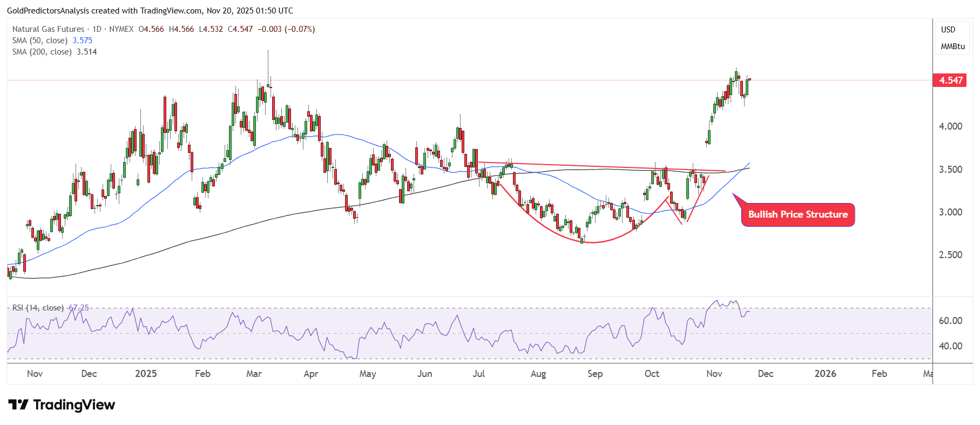Select the Natural Gas Futures symbol title
Image resolution: width=980 pixels, height=425 pixels.
click(48, 29)
